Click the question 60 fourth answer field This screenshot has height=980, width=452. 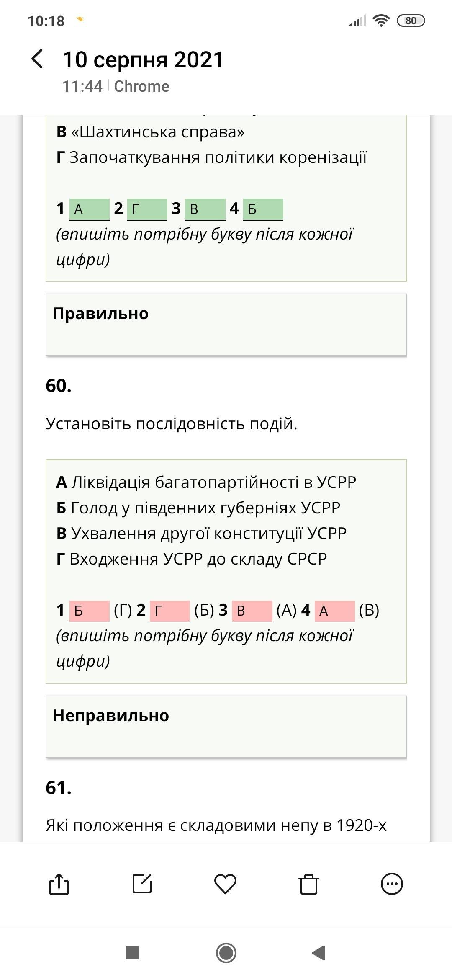(x=334, y=611)
